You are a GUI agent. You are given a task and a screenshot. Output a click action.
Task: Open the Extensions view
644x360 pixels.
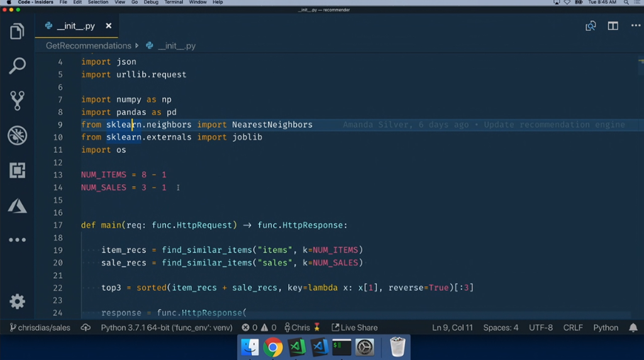pyautogui.click(x=17, y=170)
